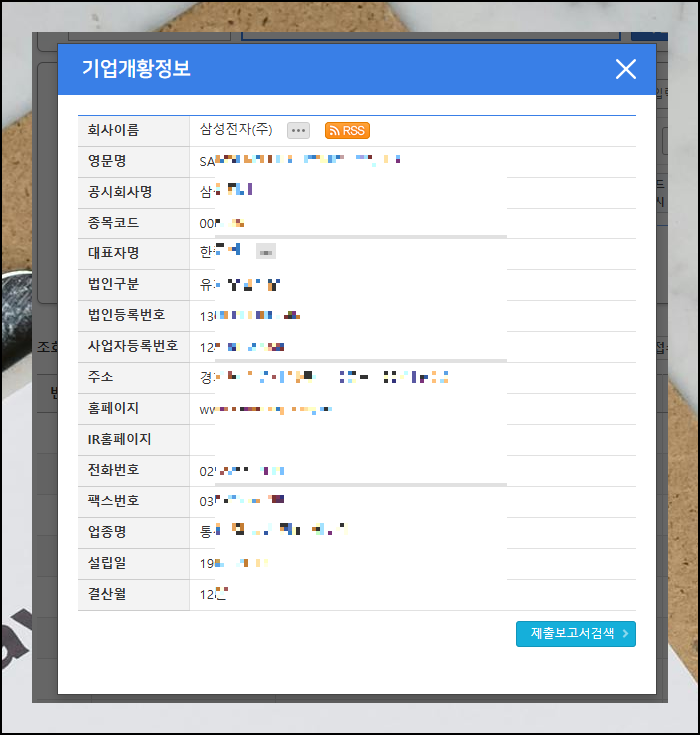Close the 기업개황정보 dialog
Screen dimensions: 700x735
point(625,69)
